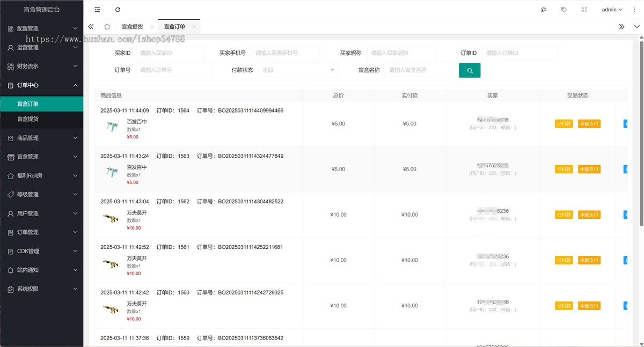
Task: Expand 站内通知 sidebar menu
Action: (x=42, y=270)
